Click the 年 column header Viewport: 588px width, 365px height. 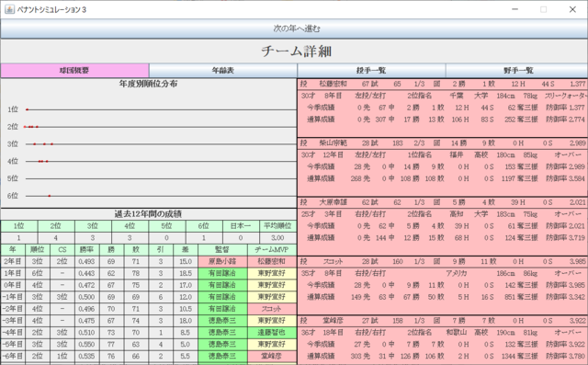point(12,250)
